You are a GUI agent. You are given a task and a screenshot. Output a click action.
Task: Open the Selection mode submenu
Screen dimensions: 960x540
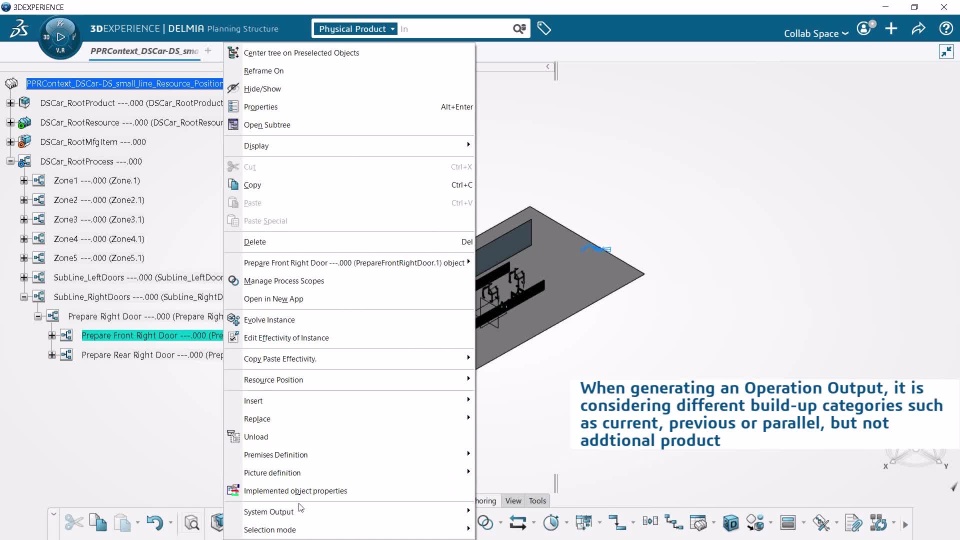(349, 530)
